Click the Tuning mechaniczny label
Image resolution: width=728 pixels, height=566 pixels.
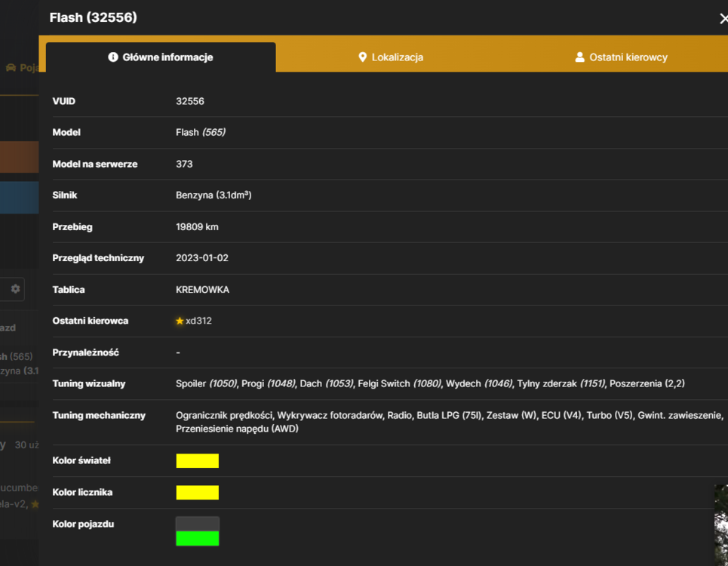click(x=99, y=415)
